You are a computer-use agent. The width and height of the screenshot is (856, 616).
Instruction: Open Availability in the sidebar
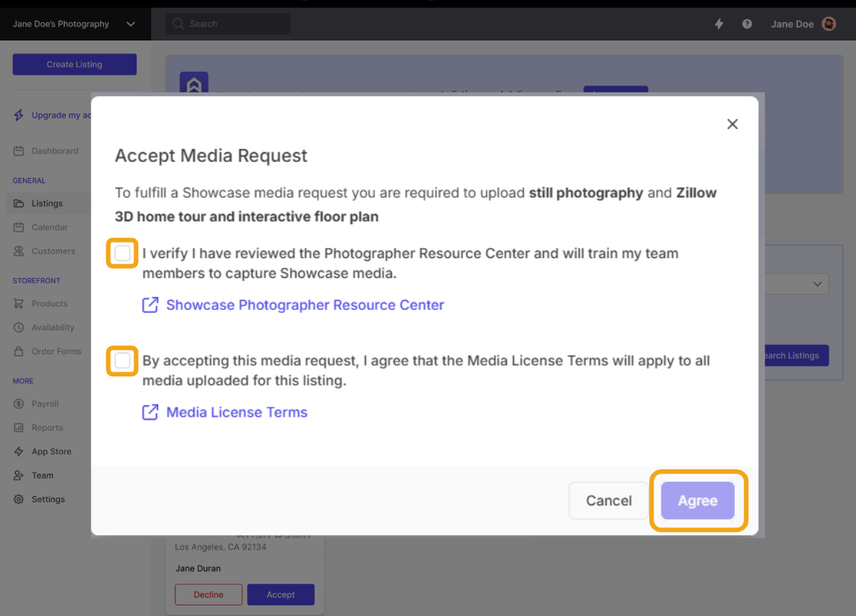click(x=53, y=327)
